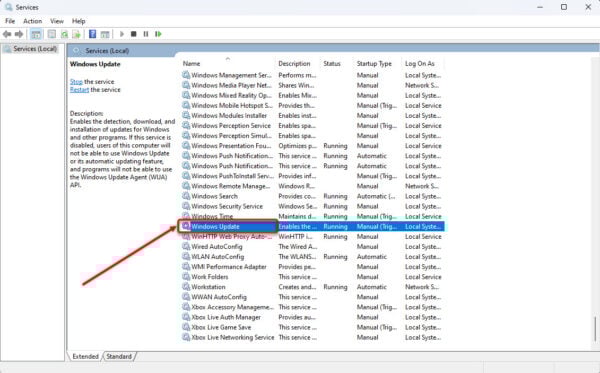Click the Services title bar icon
The width and height of the screenshot is (600, 373).
pos(8,7)
